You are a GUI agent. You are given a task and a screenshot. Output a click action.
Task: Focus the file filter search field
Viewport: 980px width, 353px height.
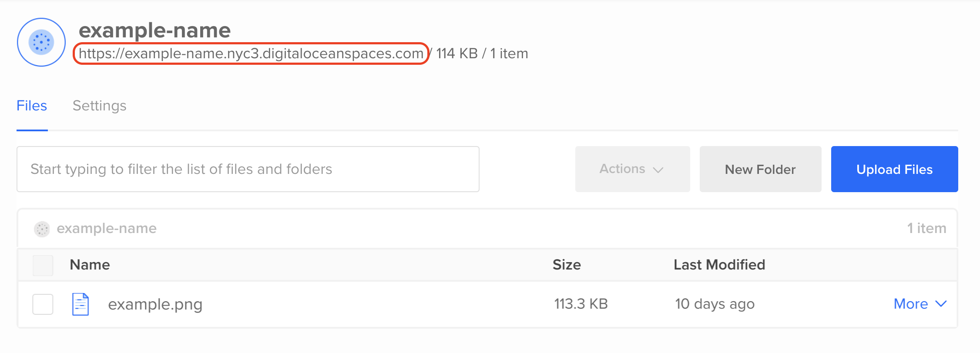click(x=248, y=169)
